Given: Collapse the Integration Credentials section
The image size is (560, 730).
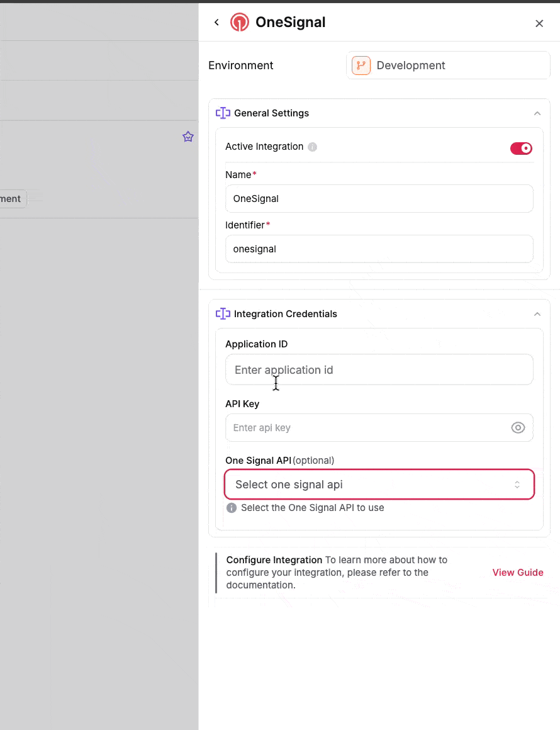Looking at the screenshot, I should click(x=537, y=313).
